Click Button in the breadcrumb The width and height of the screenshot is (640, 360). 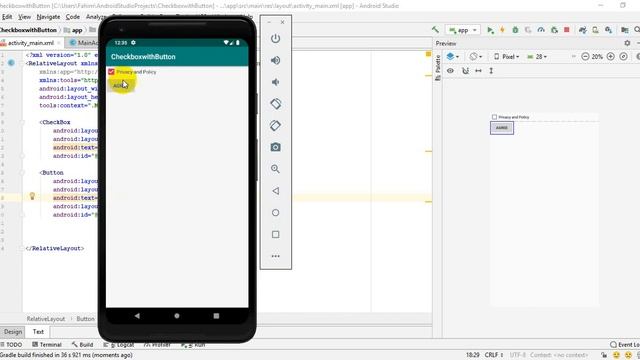85,319
